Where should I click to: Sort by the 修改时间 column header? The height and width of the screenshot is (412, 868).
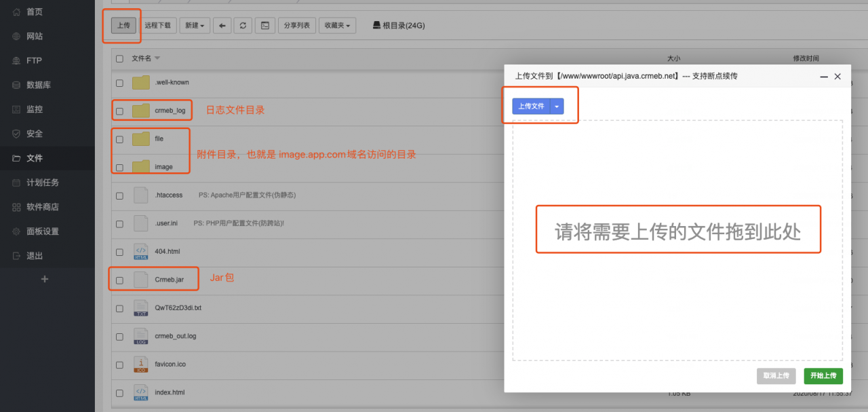(806, 58)
